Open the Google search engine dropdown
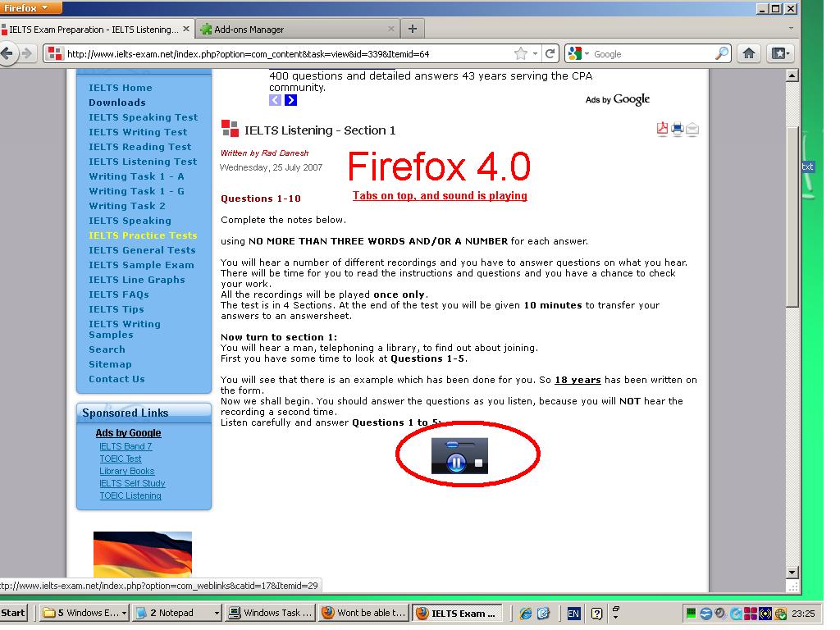Screen dimensions: 840x630 [x=587, y=53]
